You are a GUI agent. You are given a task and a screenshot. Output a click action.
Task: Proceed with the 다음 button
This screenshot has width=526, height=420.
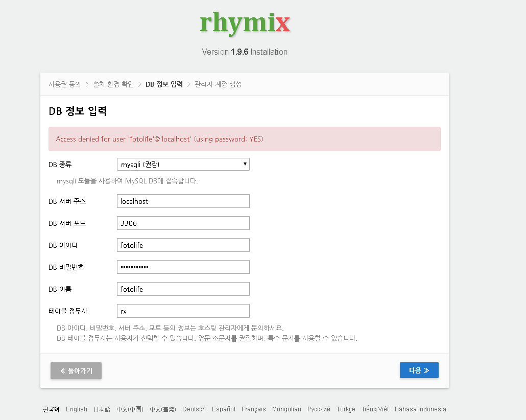(419, 370)
